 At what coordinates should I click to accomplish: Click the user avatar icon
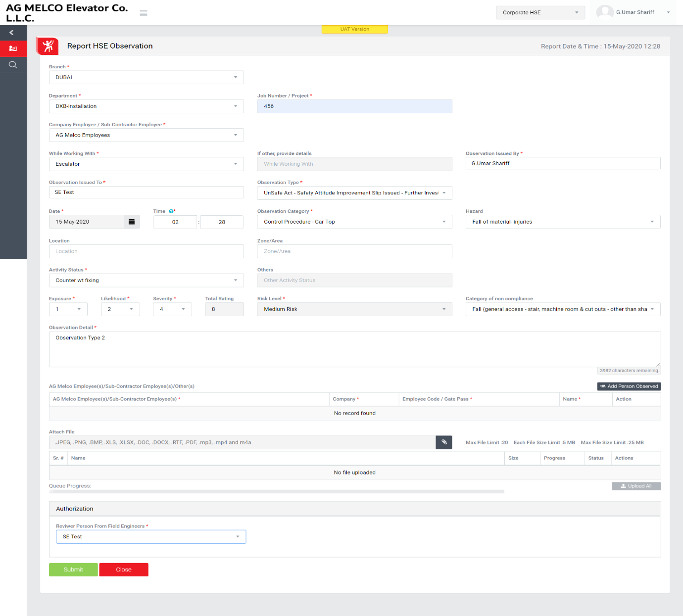click(604, 12)
